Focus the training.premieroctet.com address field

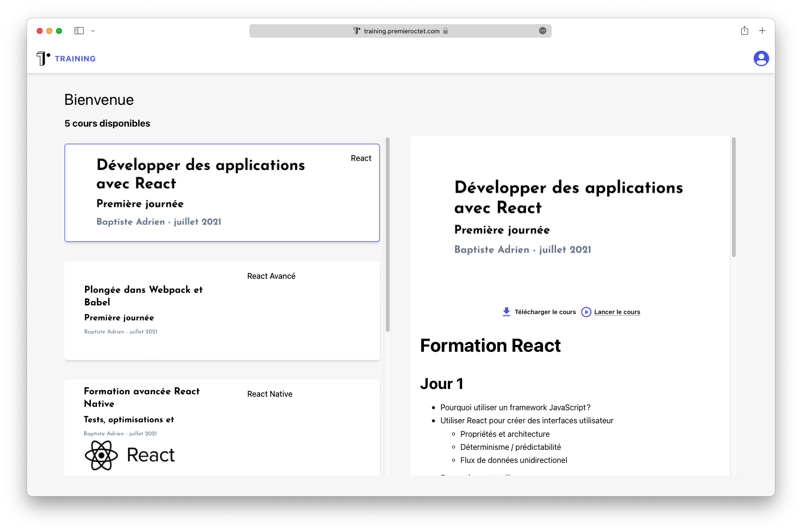click(x=400, y=31)
